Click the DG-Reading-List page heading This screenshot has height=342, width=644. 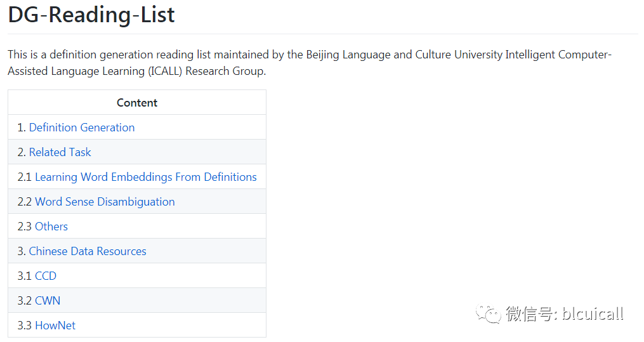pyautogui.click(x=91, y=15)
